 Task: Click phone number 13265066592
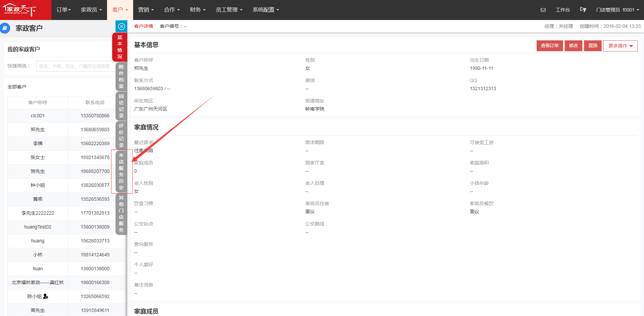[x=95, y=296]
